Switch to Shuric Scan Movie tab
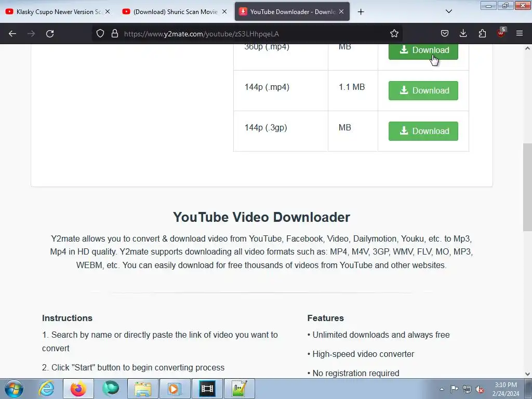The image size is (532, 399). (x=175, y=11)
